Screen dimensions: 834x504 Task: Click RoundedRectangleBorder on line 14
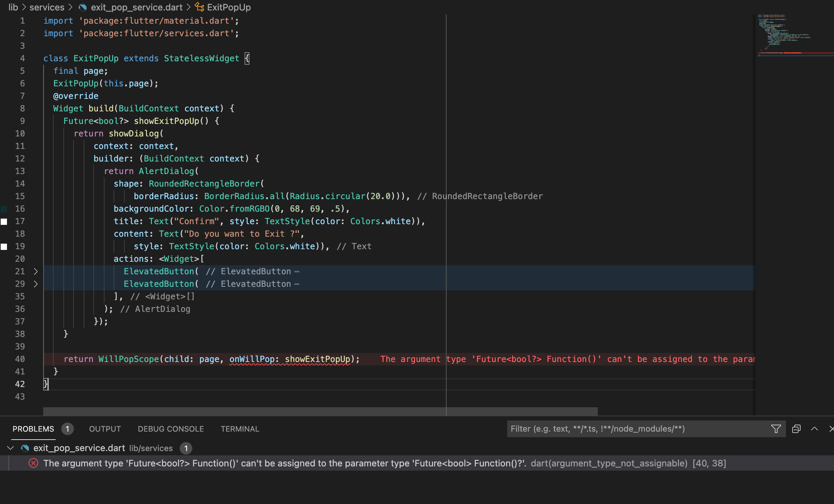click(x=204, y=184)
